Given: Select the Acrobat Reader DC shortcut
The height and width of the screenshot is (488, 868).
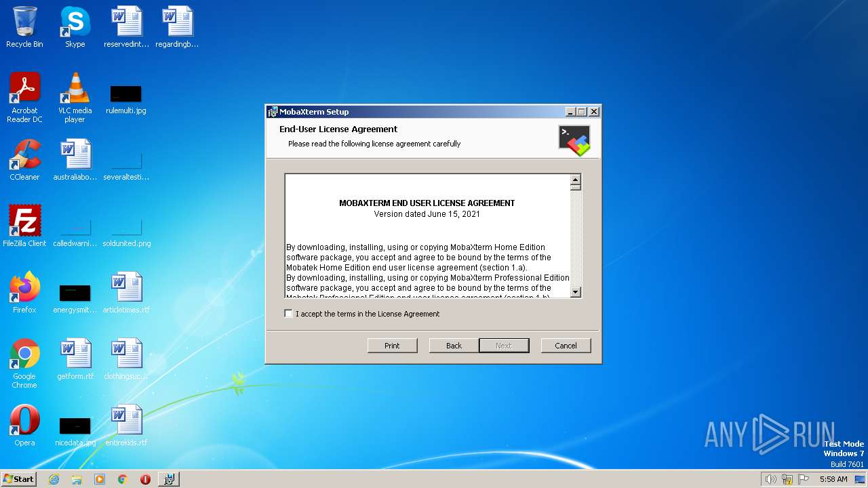Looking at the screenshot, I should [24, 98].
